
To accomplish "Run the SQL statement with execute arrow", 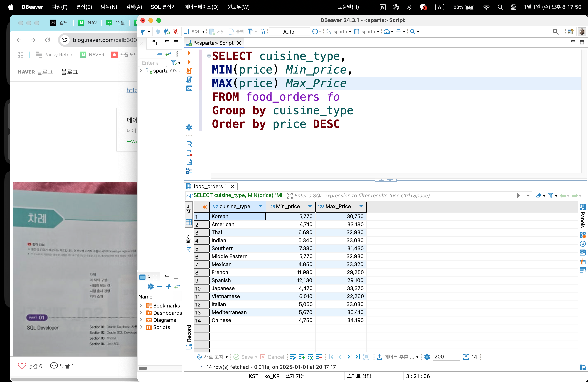I will point(189,53).
